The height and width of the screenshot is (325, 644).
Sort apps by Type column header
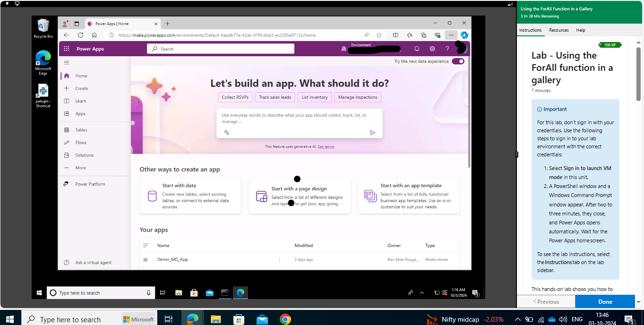coord(430,246)
